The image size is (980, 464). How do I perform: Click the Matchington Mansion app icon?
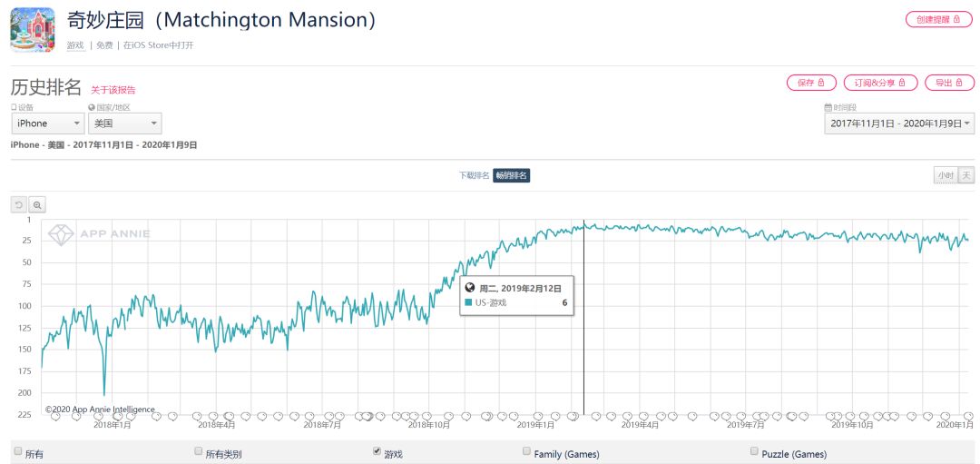point(34,29)
